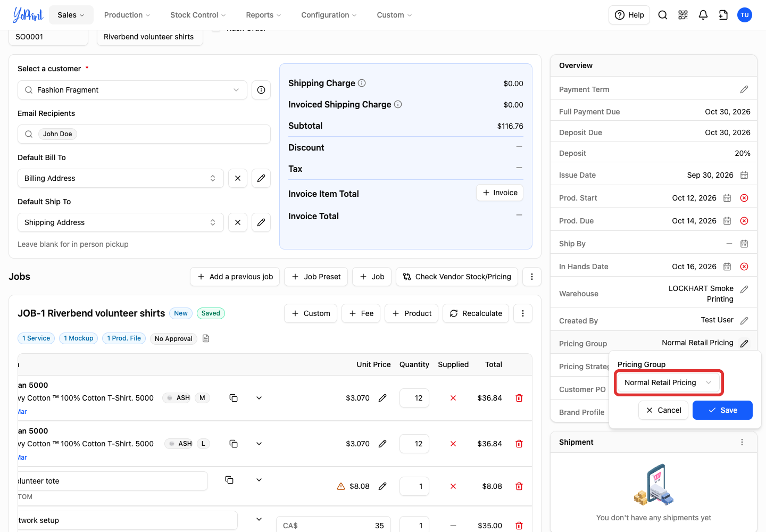Screen dimensions: 766x532
Task: Open the Shipping Address dropdown
Action: pyautogui.click(x=121, y=222)
